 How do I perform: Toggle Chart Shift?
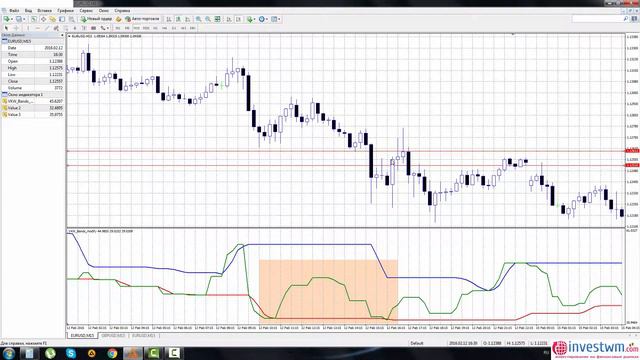pyautogui.click(x=238, y=19)
